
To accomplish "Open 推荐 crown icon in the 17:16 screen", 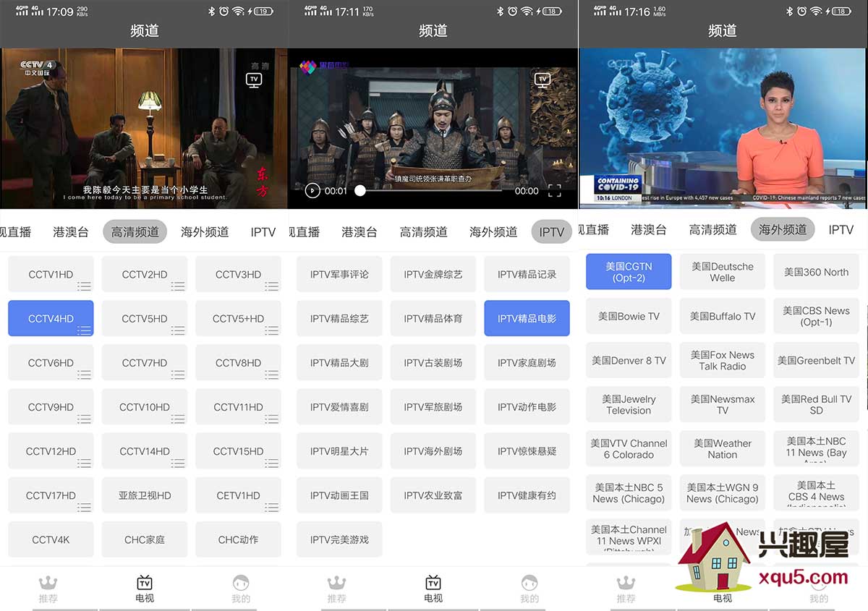I will 626,583.
